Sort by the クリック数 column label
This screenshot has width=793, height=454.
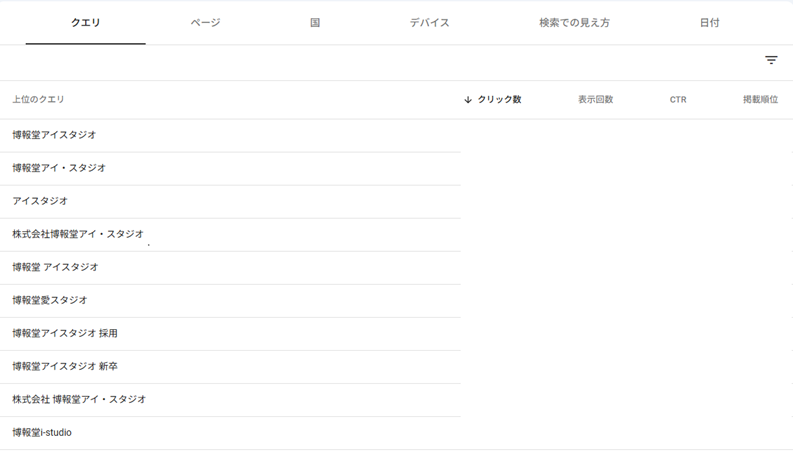499,100
